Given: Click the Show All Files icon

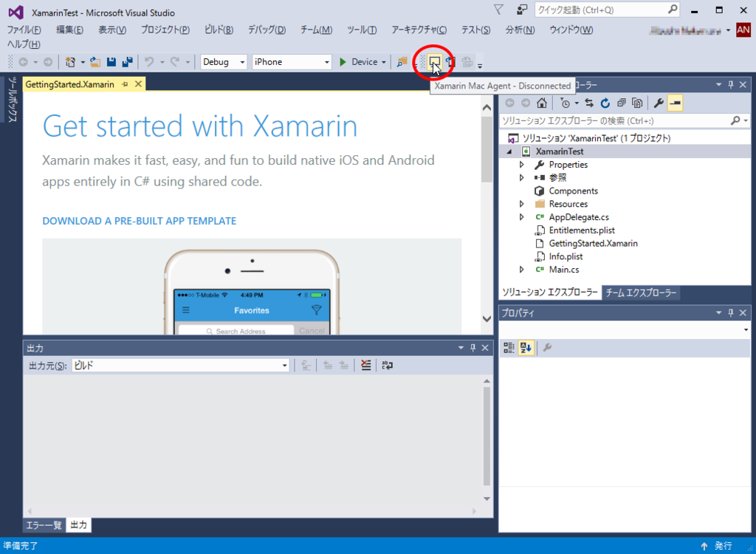Looking at the screenshot, I should pyautogui.click(x=637, y=103).
